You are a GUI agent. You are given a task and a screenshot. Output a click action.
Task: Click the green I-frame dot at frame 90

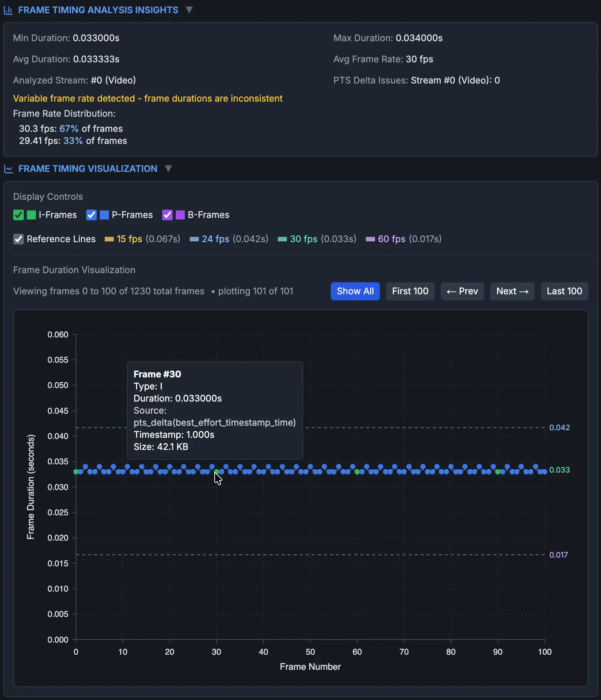[498, 472]
